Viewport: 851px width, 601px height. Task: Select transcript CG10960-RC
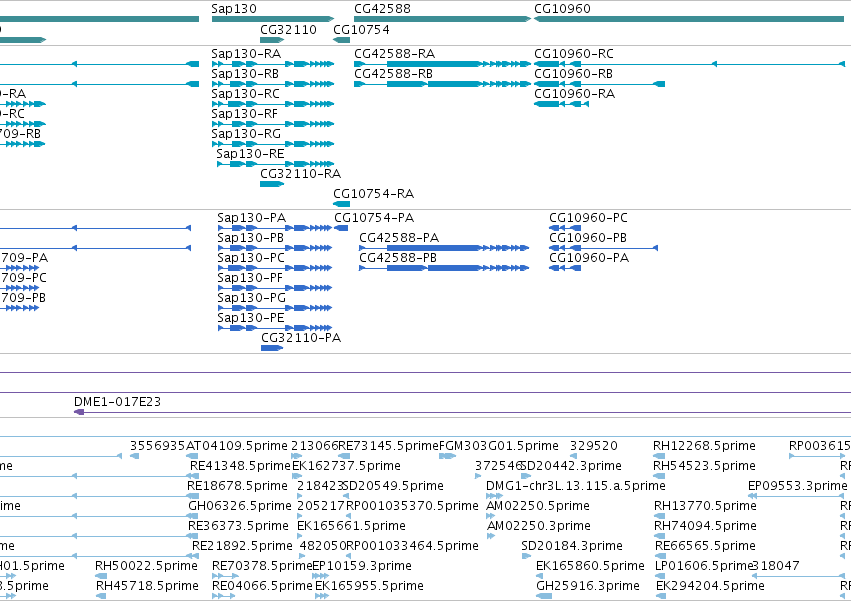[689, 64]
